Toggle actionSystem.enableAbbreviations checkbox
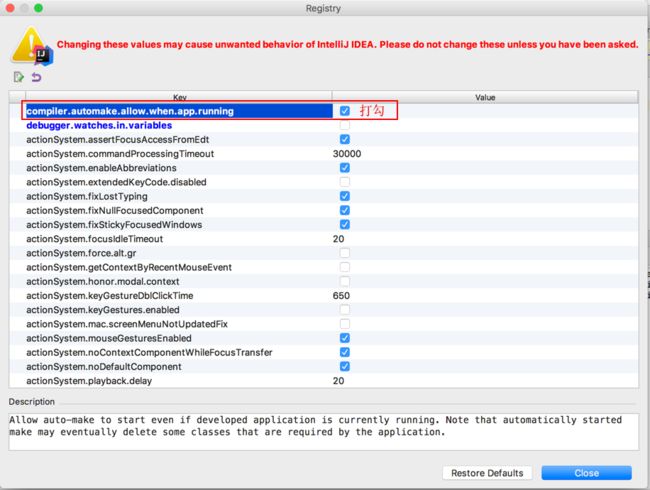The width and height of the screenshot is (650, 490). [x=344, y=168]
